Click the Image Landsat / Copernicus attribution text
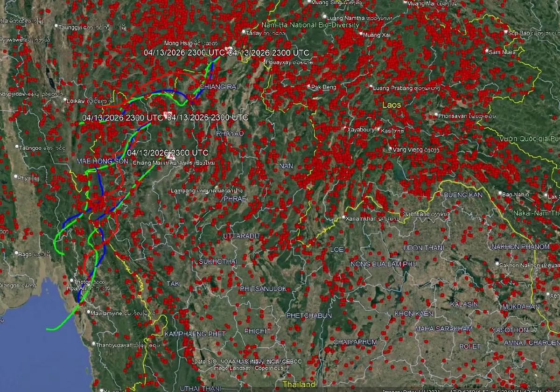The width and height of the screenshot is (560, 392). click(247, 368)
